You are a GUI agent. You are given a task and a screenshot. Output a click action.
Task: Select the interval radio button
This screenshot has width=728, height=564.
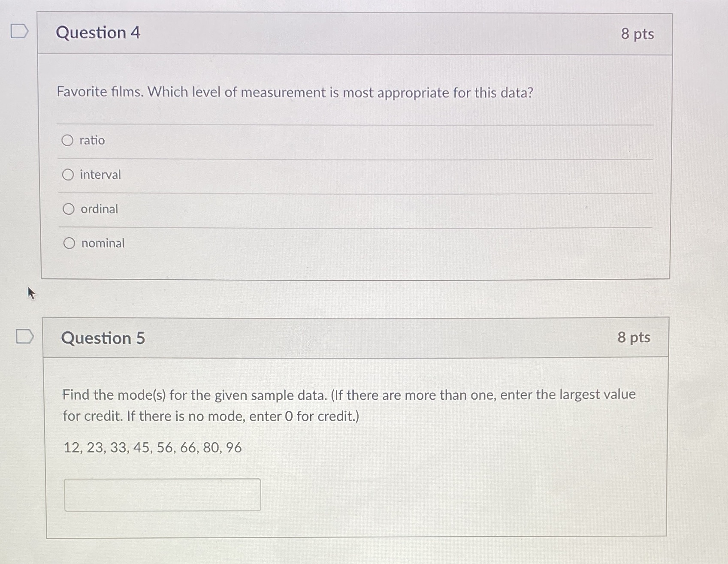pyautogui.click(x=69, y=175)
